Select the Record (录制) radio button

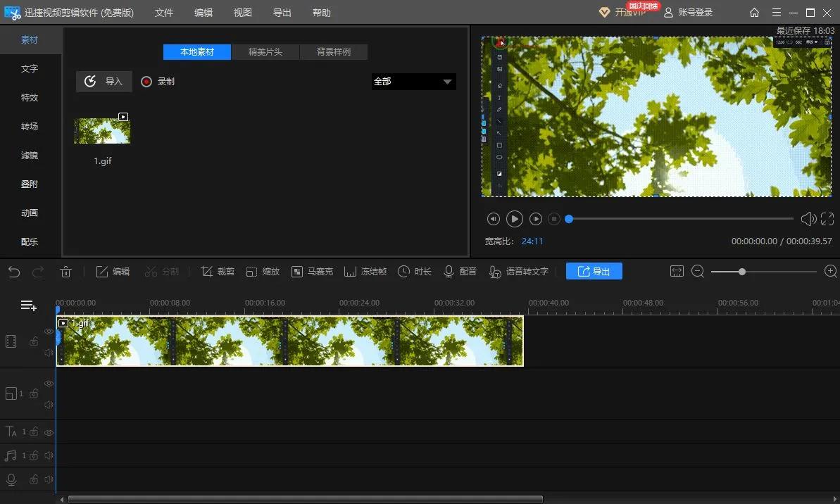pyautogui.click(x=146, y=82)
